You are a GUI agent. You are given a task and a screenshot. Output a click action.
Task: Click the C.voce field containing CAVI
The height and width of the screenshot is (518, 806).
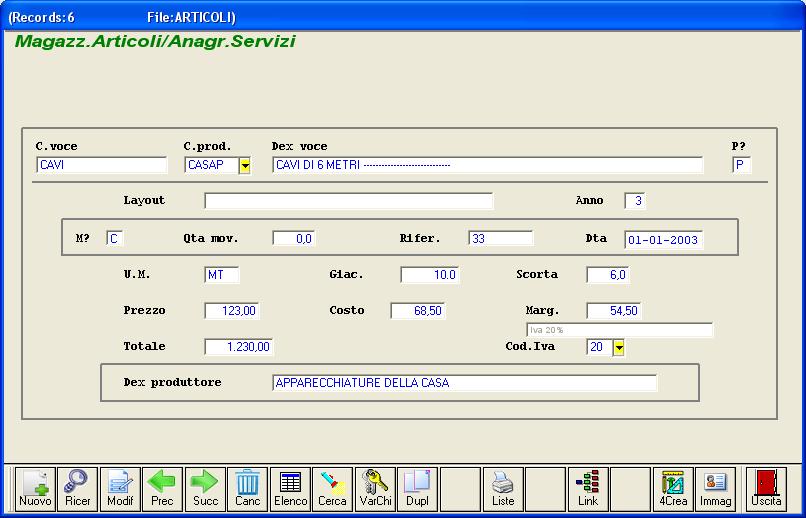(102, 165)
